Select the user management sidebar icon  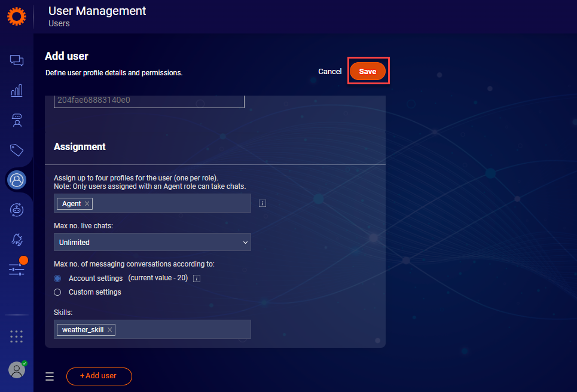17,179
